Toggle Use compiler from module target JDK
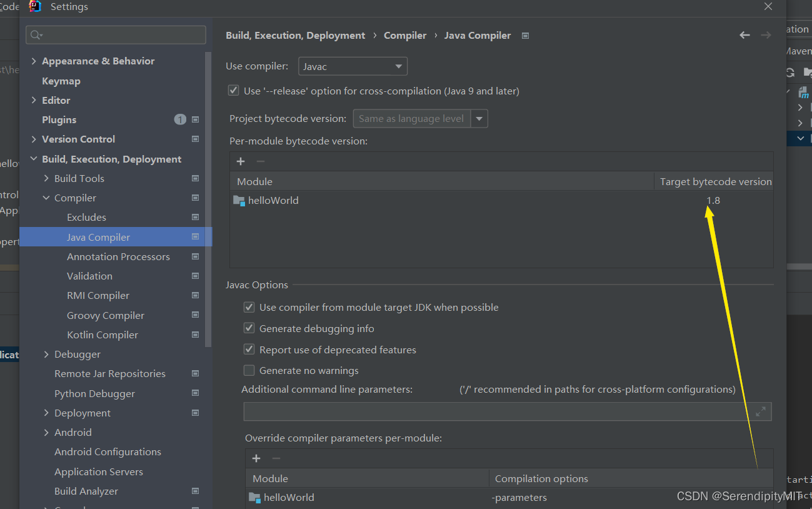The height and width of the screenshot is (509, 812). coord(249,307)
